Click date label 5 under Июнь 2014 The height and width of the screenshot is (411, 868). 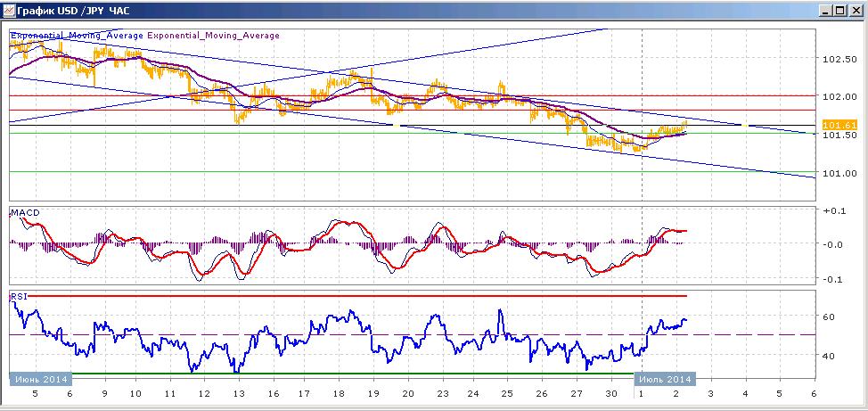(36, 394)
